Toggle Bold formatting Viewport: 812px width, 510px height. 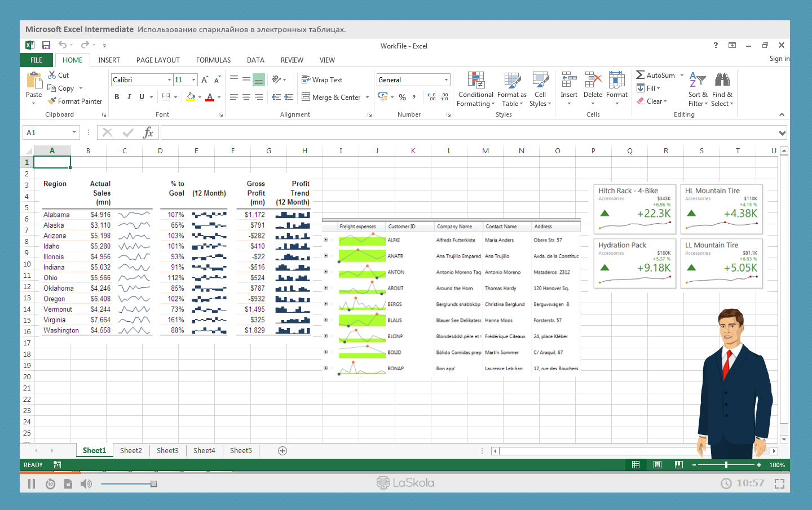(x=117, y=97)
